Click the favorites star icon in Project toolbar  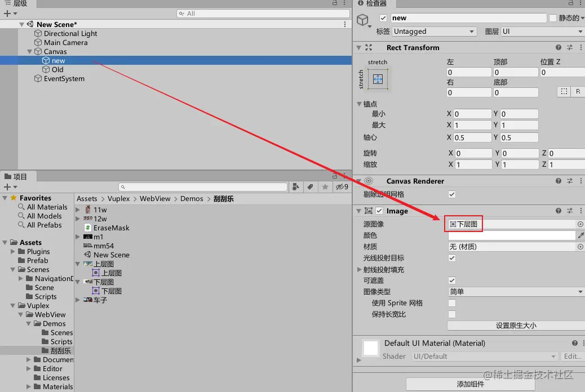tap(325, 187)
